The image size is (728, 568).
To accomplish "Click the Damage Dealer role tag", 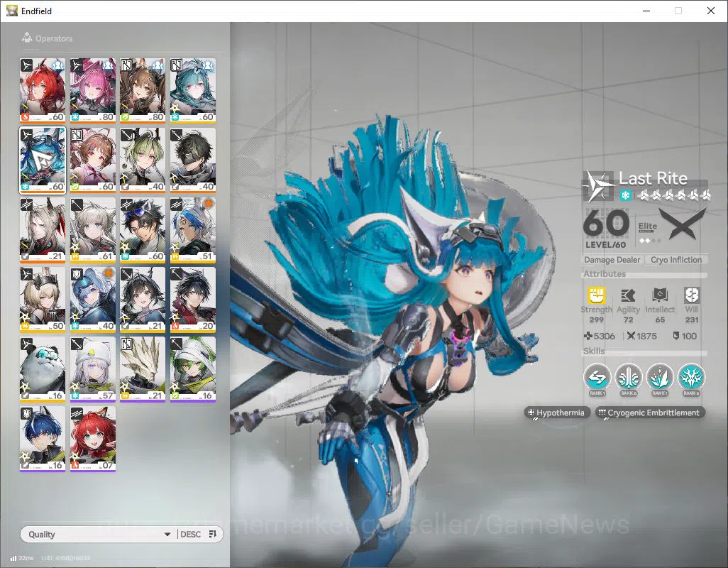I will click(612, 260).
